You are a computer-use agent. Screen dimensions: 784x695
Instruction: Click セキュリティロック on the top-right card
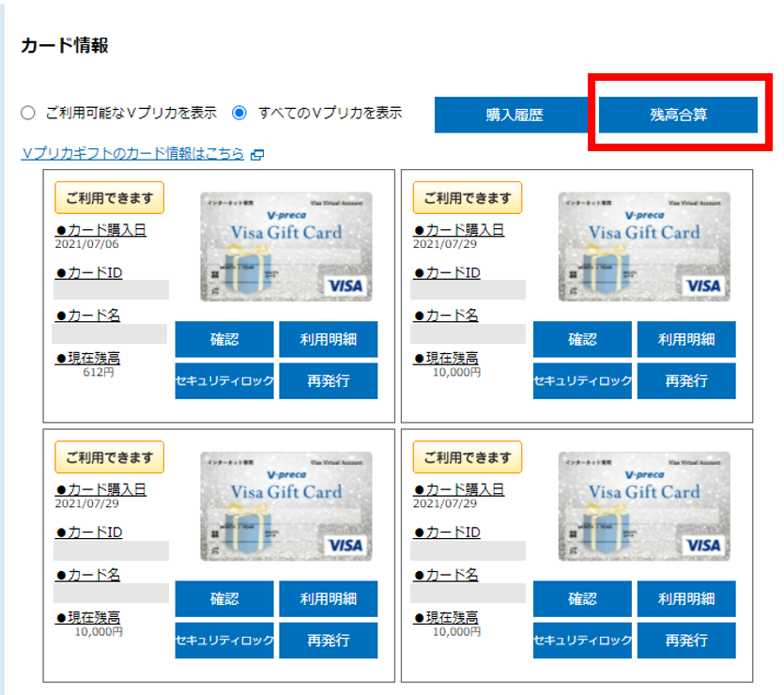point(582,381)
